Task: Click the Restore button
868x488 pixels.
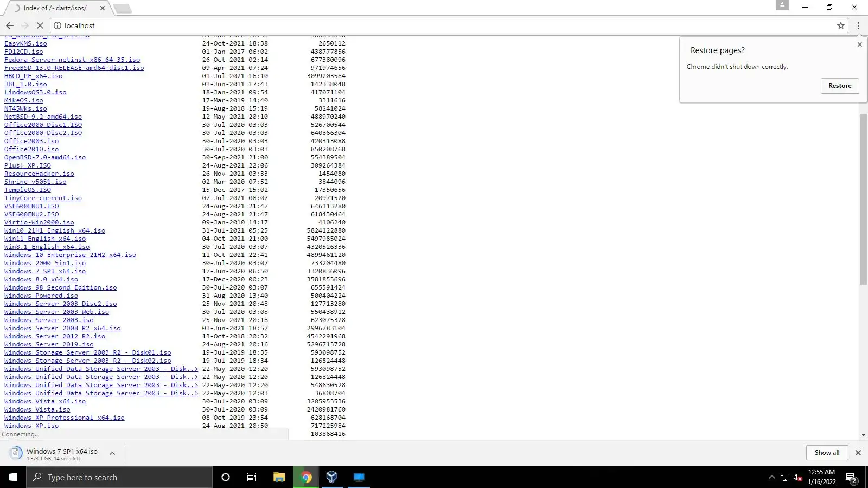Action: pos(840,86)
